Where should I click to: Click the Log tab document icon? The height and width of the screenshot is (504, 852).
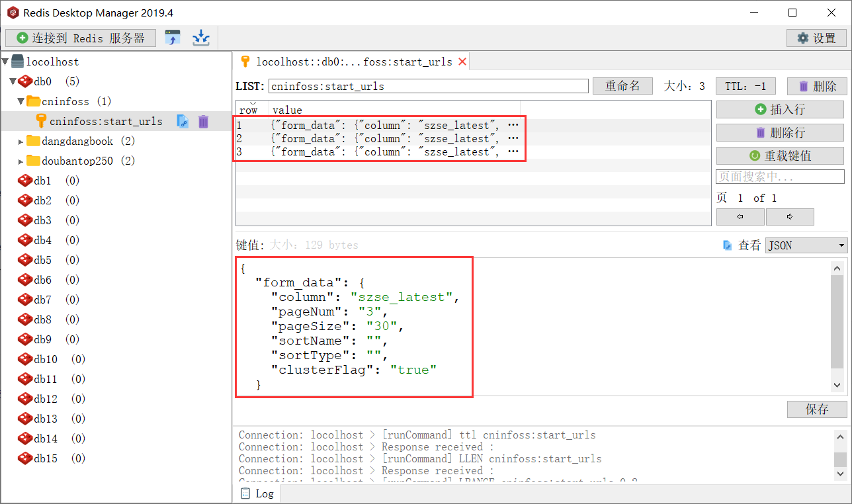[x=245, y=493]
